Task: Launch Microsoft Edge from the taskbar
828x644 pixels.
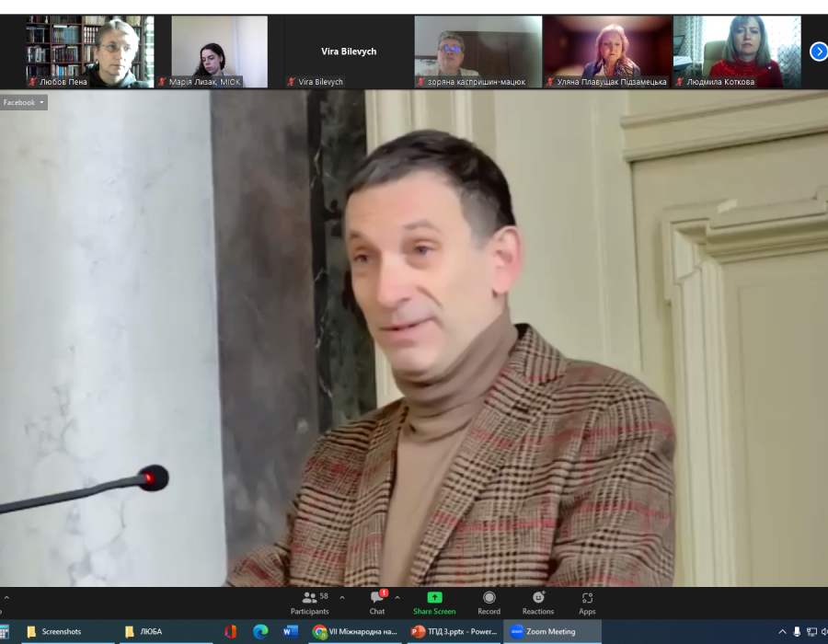Action: [260, 631]
